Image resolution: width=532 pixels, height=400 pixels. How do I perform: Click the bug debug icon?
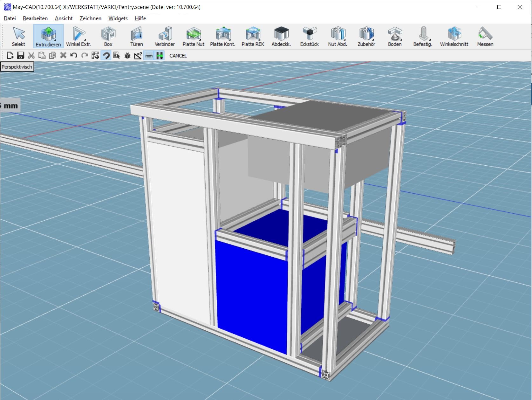(127, 56)
